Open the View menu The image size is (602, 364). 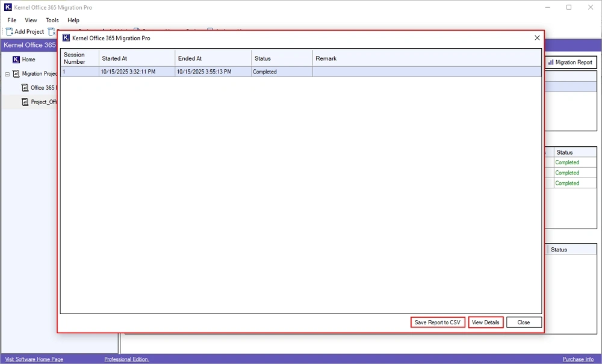pos(31,20)
